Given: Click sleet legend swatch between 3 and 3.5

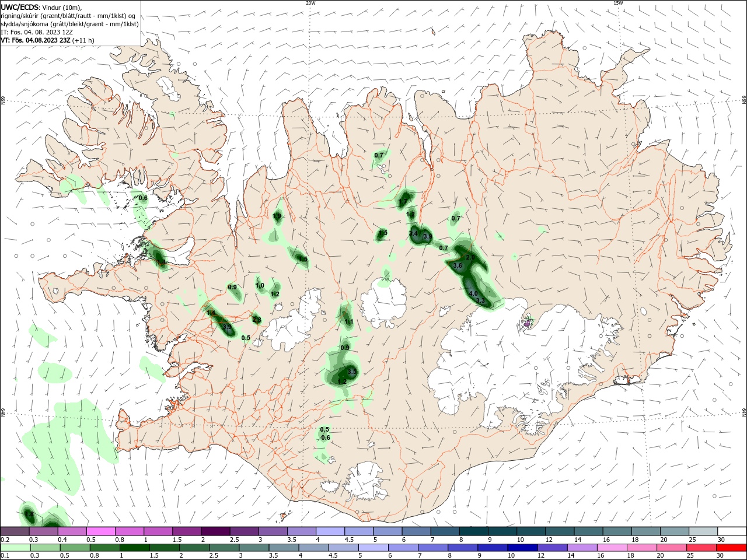Looking at the screenshot, I should click(273, 531).
